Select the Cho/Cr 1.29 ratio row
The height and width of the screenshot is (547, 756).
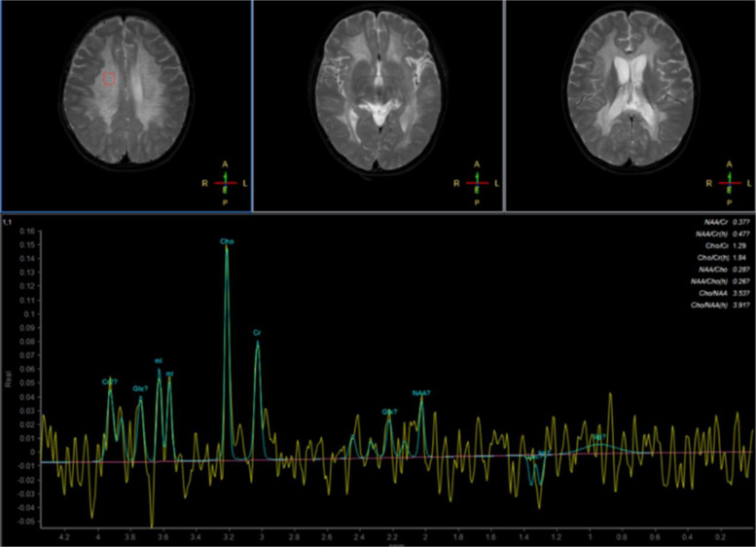coord(726,245)
